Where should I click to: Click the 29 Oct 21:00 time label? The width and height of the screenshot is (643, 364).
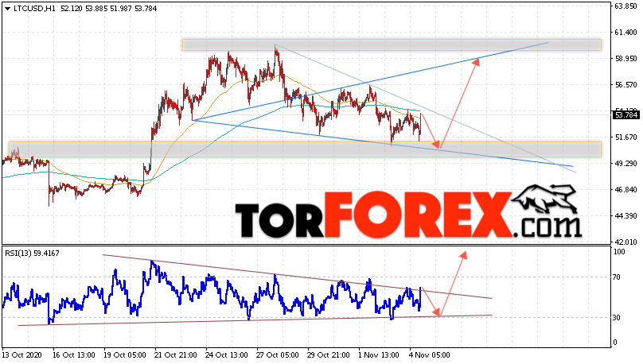[329, 354]
